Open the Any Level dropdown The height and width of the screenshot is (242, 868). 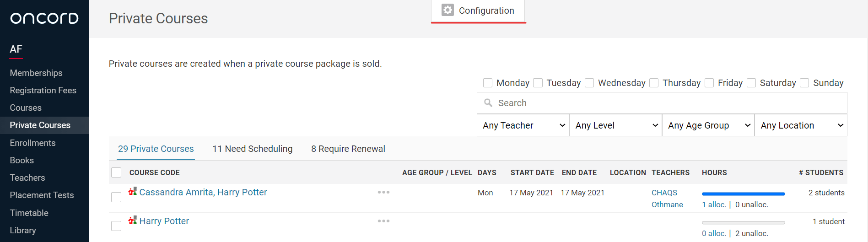point(615,125)
